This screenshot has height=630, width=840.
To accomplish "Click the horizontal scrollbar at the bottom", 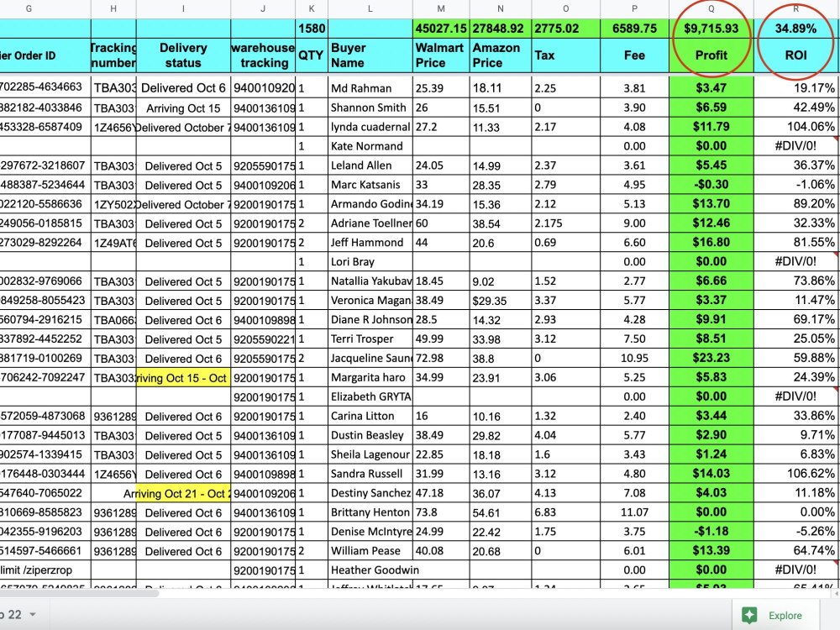I will pos(79,593).
